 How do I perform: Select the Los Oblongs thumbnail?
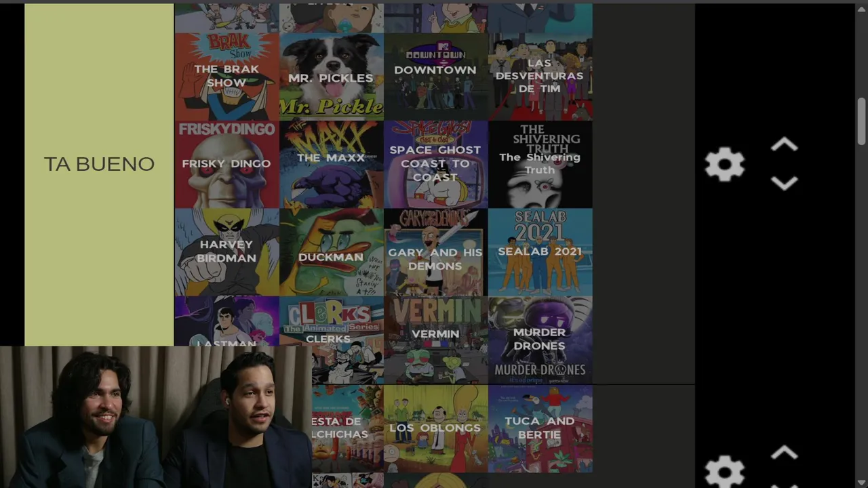(x=435, y=428)
